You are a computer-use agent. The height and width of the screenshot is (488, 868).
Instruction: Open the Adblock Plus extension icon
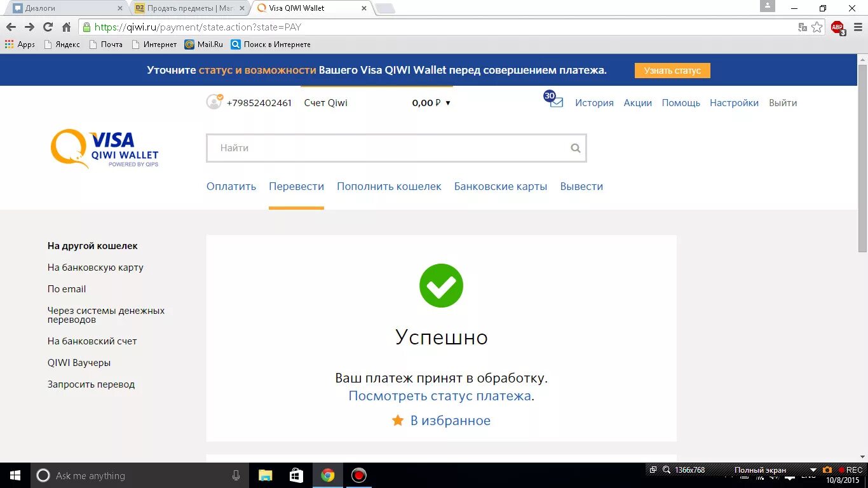pyautogui.click(x=837, y=27)
